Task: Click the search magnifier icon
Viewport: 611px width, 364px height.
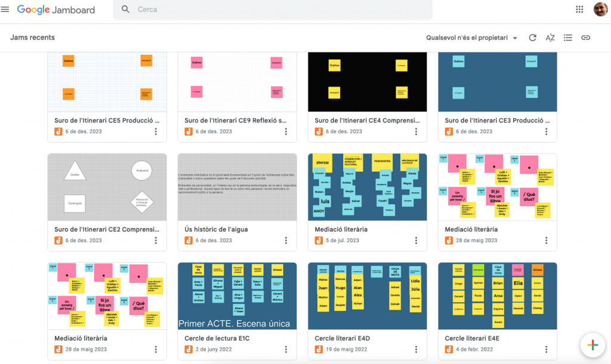Action: (125, 10)
